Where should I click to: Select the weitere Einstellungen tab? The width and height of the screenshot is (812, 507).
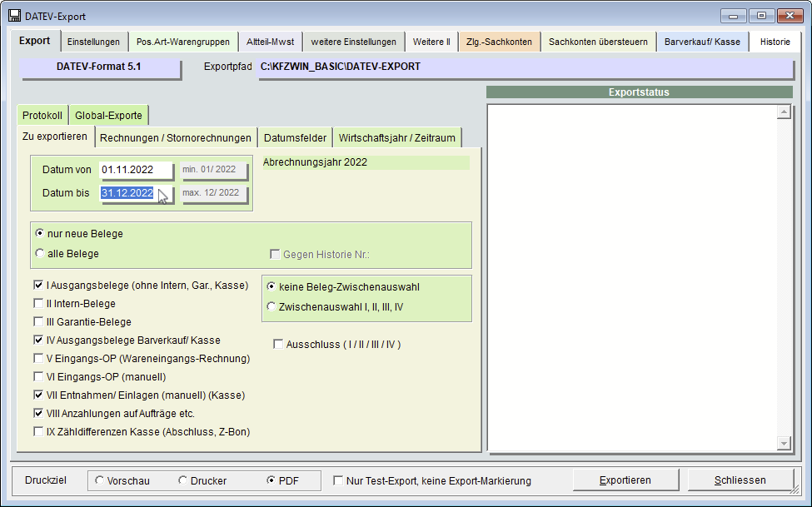click(x=354, y=42)
